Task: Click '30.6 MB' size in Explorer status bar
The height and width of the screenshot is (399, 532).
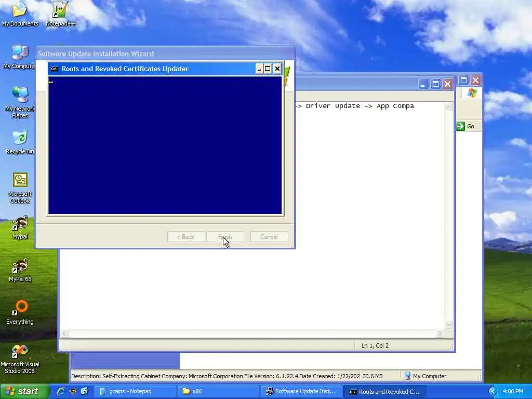Action: (x=373, y=376)
